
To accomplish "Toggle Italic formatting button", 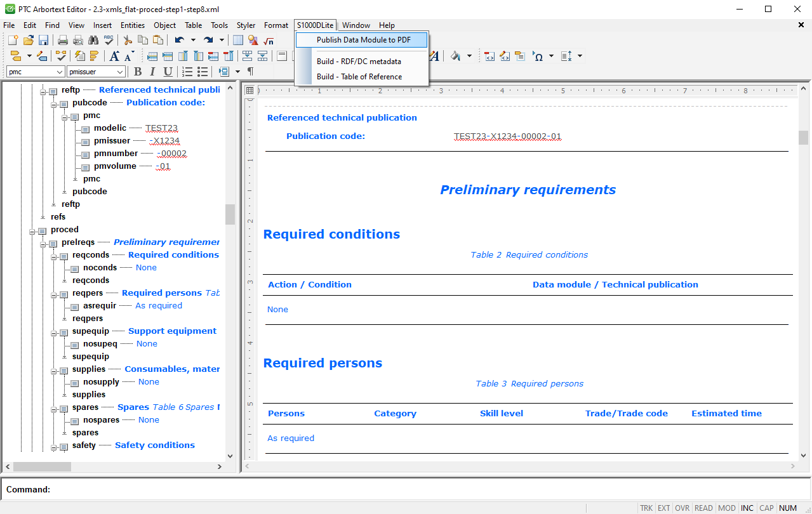I will point(153,72).
